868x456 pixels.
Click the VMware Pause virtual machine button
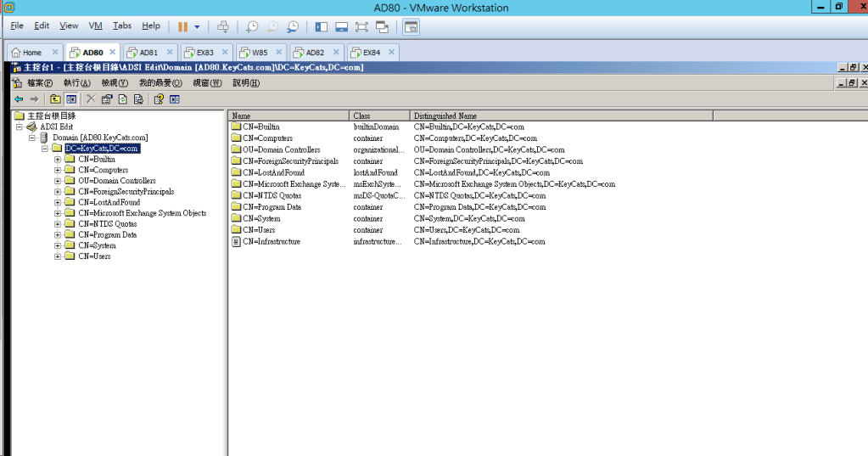click(x=182, y=26)
